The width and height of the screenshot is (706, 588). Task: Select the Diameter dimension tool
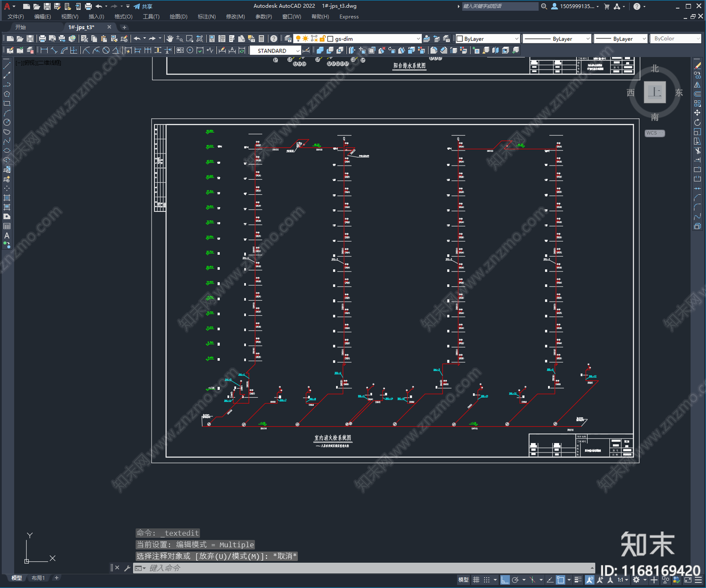tap(106, 50)
